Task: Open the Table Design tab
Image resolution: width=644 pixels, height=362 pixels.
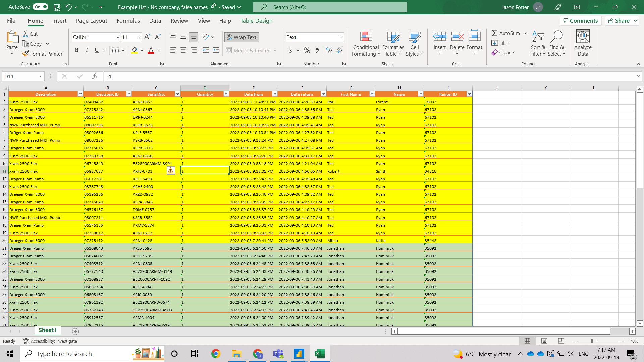Action: pyautogui.click(x=256, y=21)
